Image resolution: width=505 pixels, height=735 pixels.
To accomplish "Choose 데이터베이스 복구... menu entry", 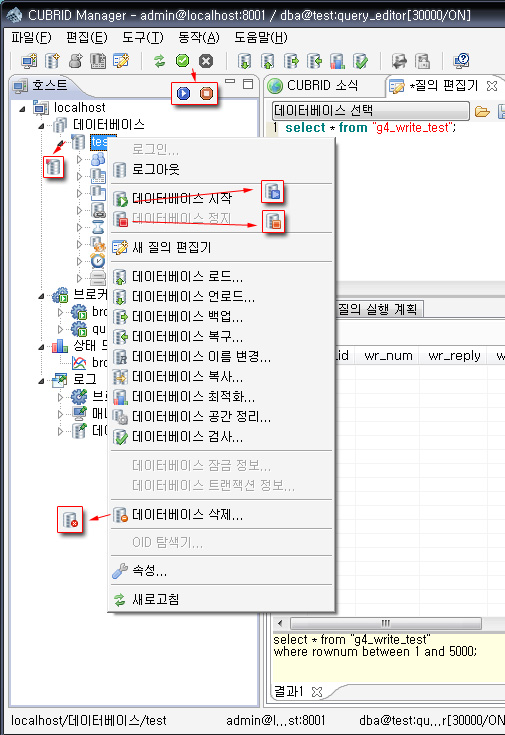I will (x=221, y=337).
